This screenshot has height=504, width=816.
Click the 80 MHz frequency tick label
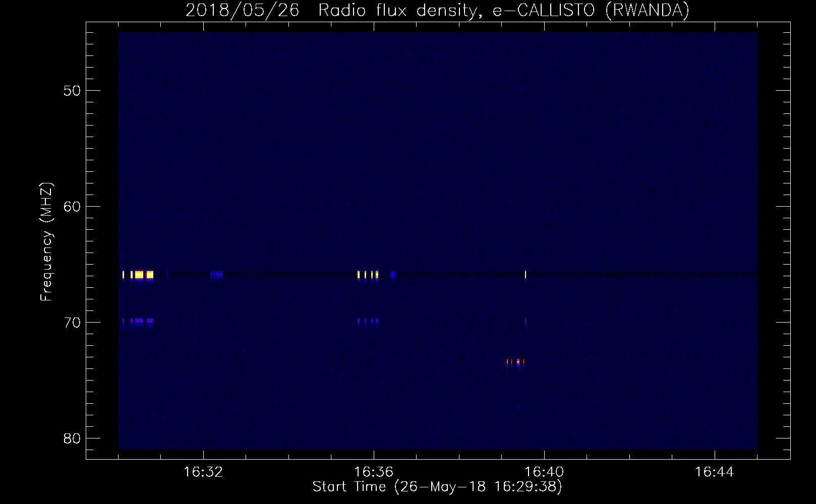[72, 438]
